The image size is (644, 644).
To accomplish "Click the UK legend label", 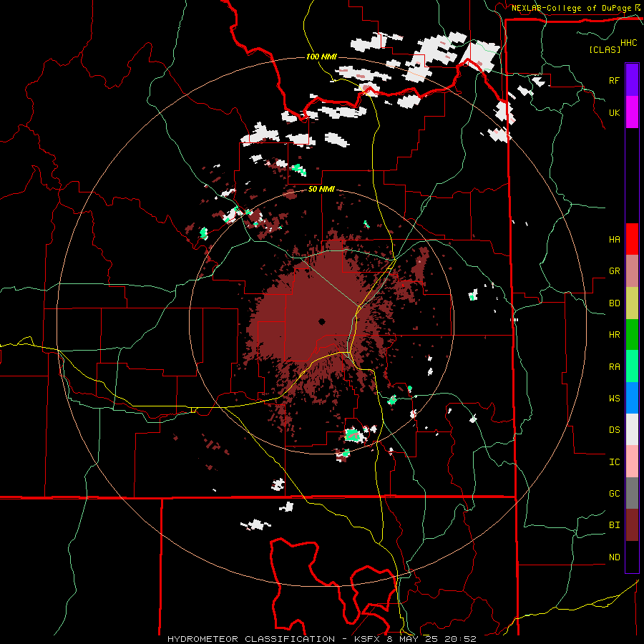I will [614, 112].
